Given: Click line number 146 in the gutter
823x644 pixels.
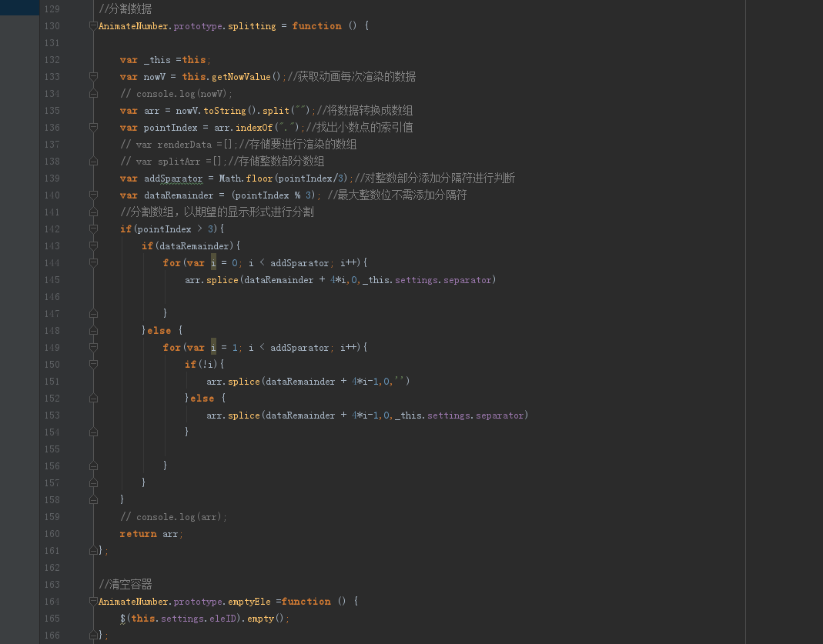Looking at the screenshot, I should coord(52,297).
